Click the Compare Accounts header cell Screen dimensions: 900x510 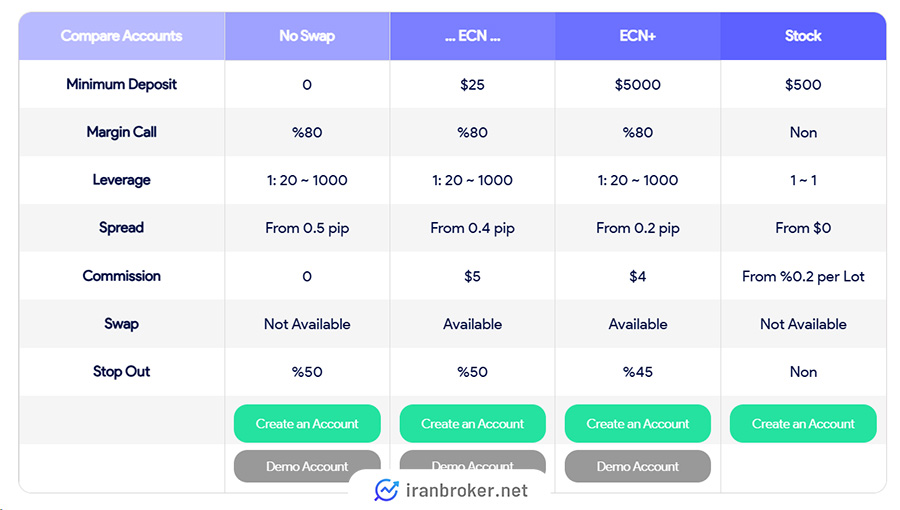click(x=122, y=36)
